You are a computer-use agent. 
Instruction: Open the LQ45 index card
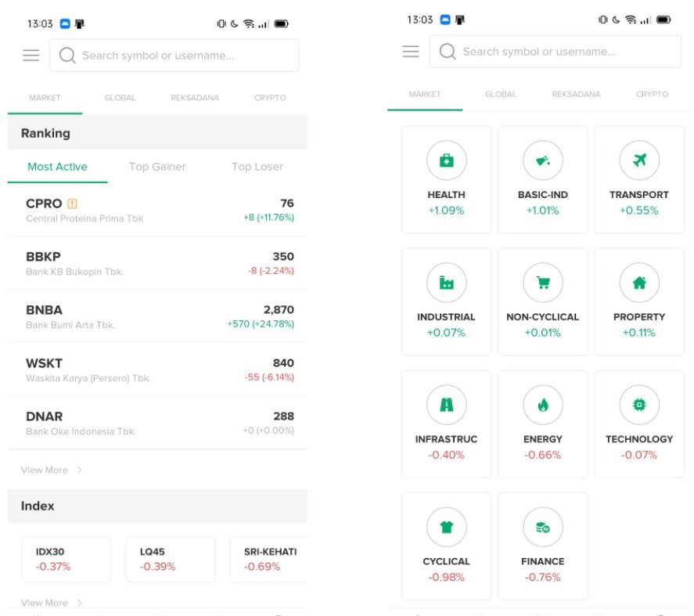pos(170,559)
